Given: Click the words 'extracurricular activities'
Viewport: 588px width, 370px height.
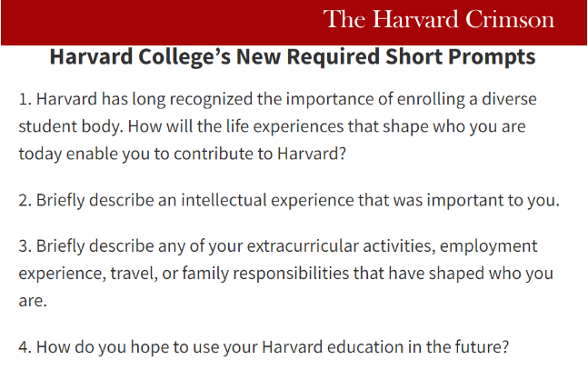Looking at the screenshot, I should pos(341,246).
